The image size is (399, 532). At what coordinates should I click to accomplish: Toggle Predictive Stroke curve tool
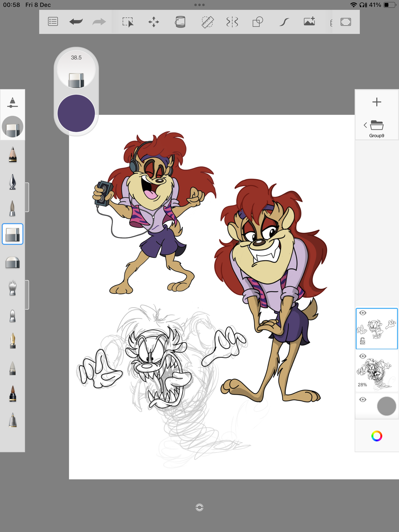(x=284, y=22)
